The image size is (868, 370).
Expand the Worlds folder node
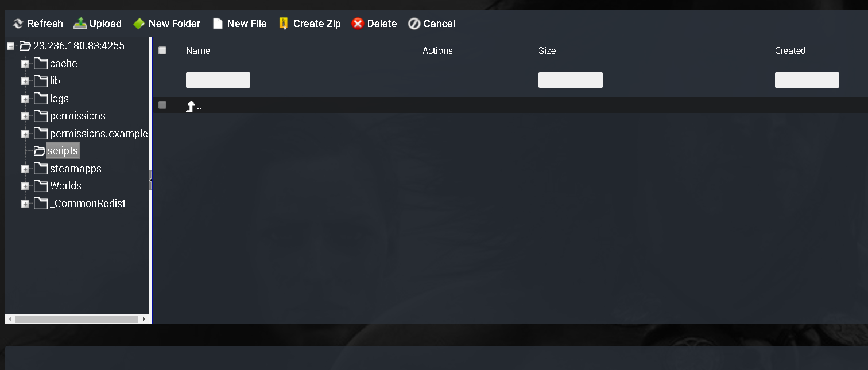(25, 186)
